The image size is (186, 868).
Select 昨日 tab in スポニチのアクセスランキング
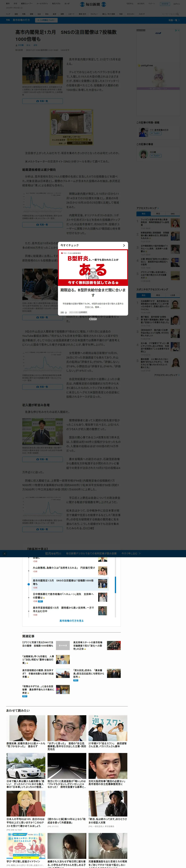[x=158, y=295]
